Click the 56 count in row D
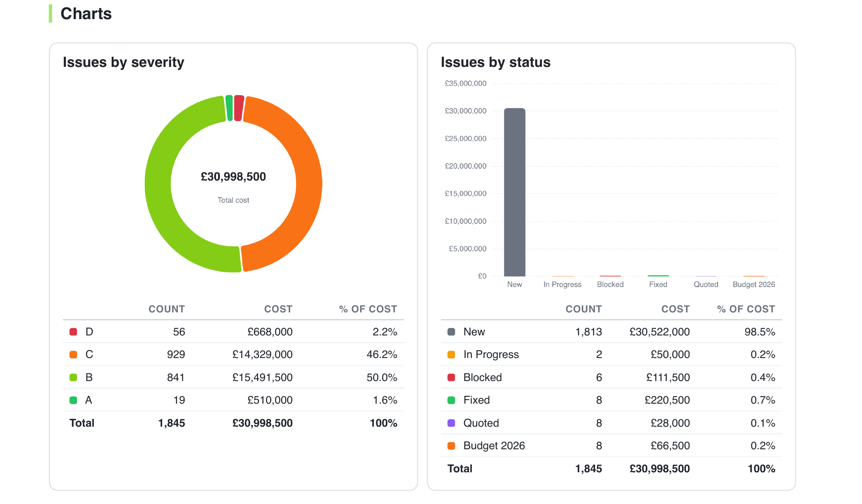The width and height of the screenshot is (862, 504). (x=179, y=332)
